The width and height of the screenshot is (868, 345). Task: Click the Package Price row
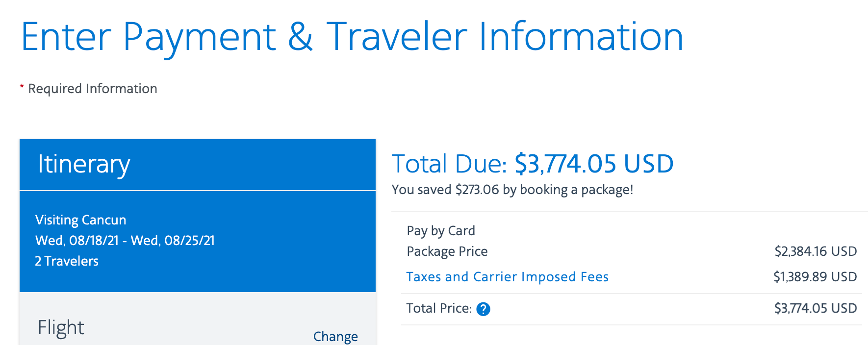[x=447, y=251]
